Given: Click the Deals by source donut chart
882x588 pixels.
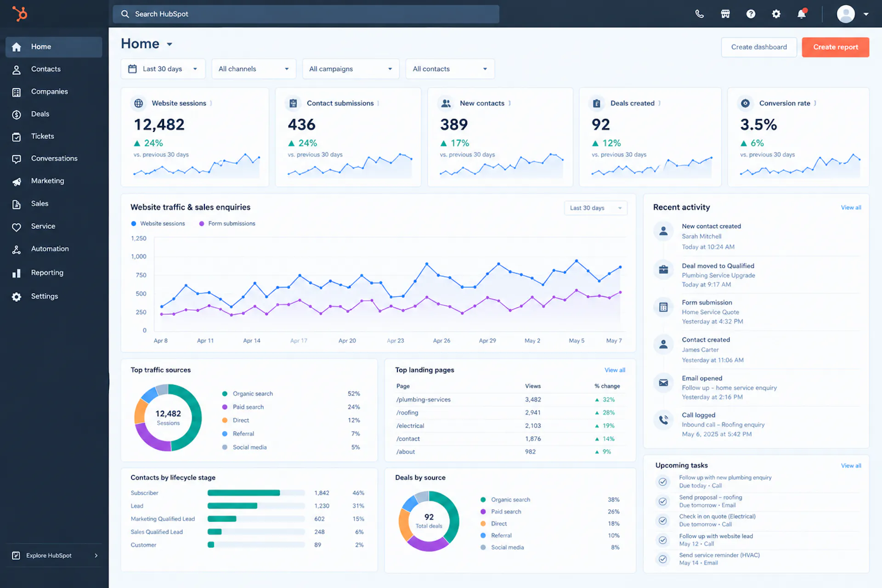Looking at the screenshot, I should (x=429, y=521).
